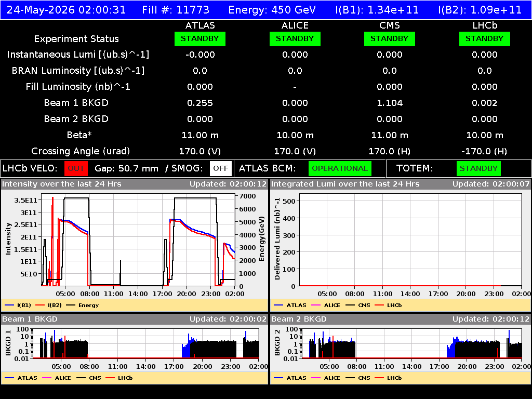Select the Crossing Angle (urad) row label
Image resolution: width=532 pixels, height=399 pixels.
click(81, 151)
